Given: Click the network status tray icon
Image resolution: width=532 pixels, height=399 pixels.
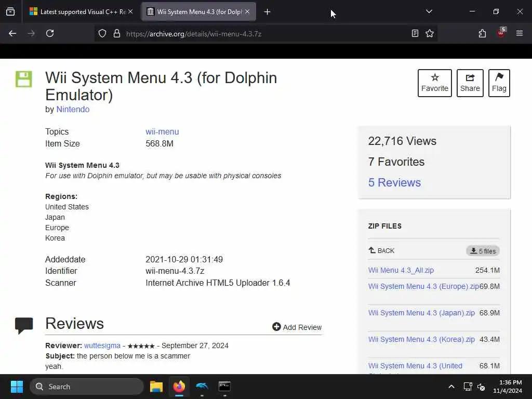Looking at the screenshot, I should tap(468, 387).
